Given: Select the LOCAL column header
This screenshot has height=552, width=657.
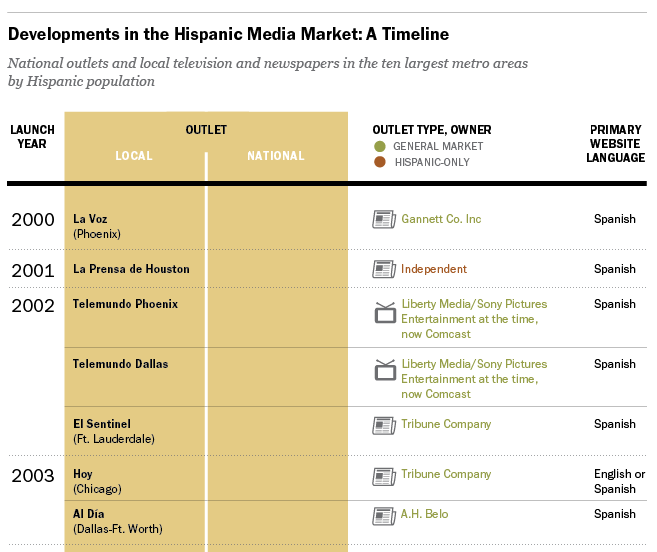Looking at the screenshot, I should click(x=134, y=156).
